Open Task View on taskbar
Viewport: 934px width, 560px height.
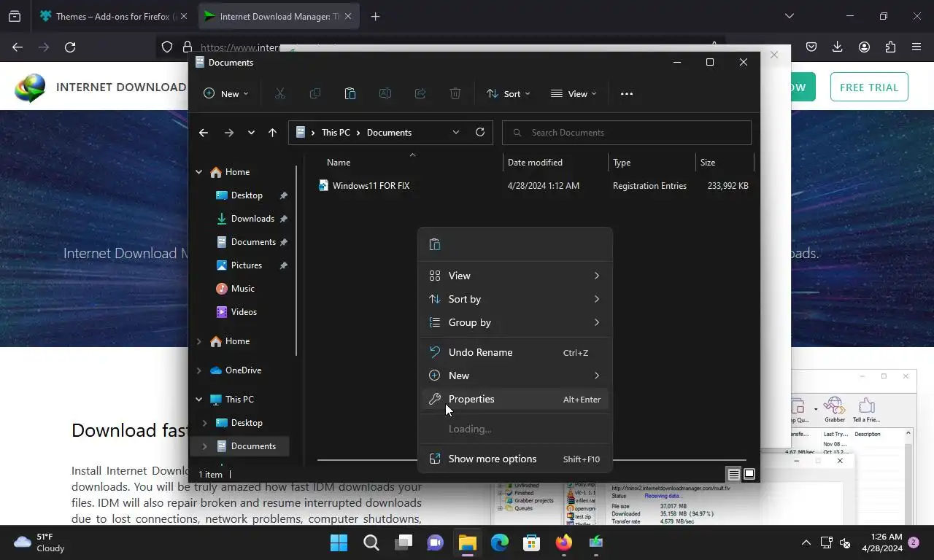pyautogui.click(x=403, y=542)
